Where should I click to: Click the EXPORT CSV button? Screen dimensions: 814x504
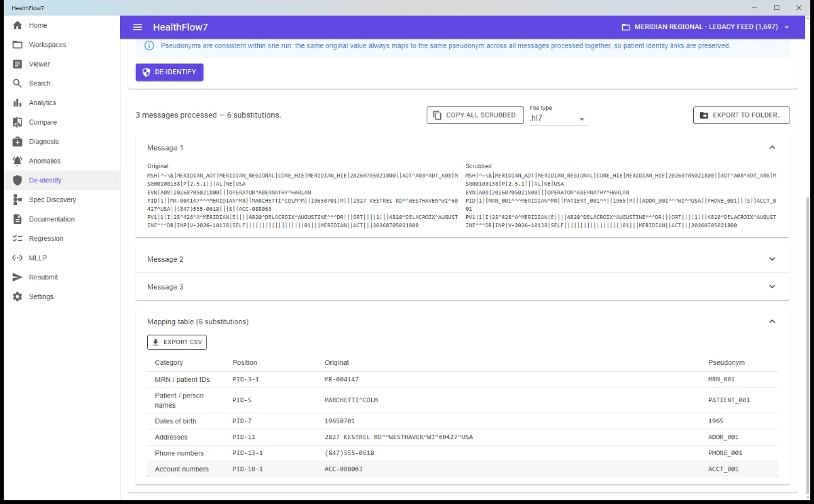click(177, 342)
